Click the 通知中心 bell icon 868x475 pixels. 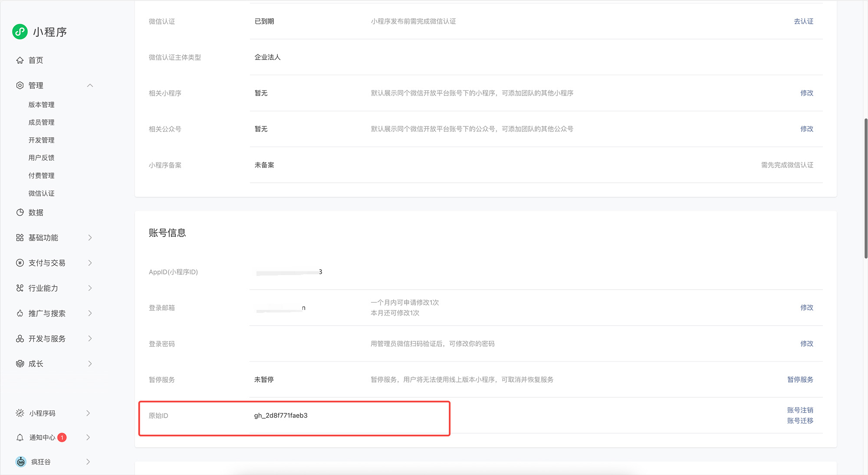[20, 437]
